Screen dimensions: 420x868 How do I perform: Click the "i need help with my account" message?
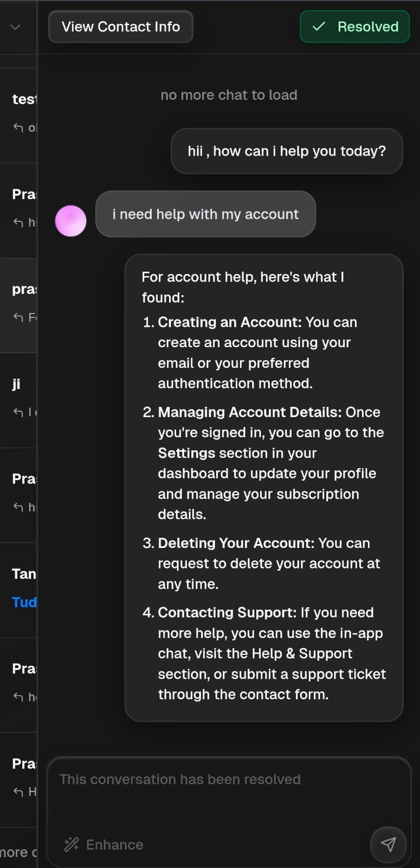tap(205, 214)
